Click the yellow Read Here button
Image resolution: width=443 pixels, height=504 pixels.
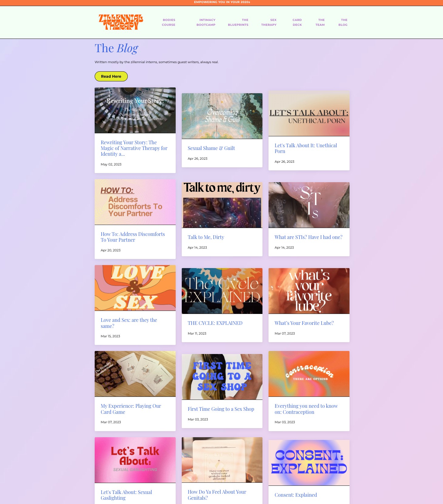coord(111,77)
